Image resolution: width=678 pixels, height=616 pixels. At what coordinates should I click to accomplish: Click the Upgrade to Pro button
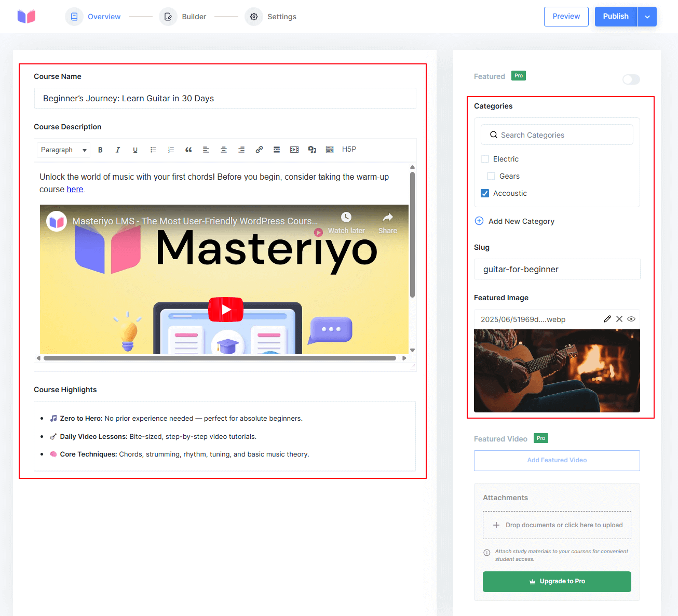tap(557, 582)
